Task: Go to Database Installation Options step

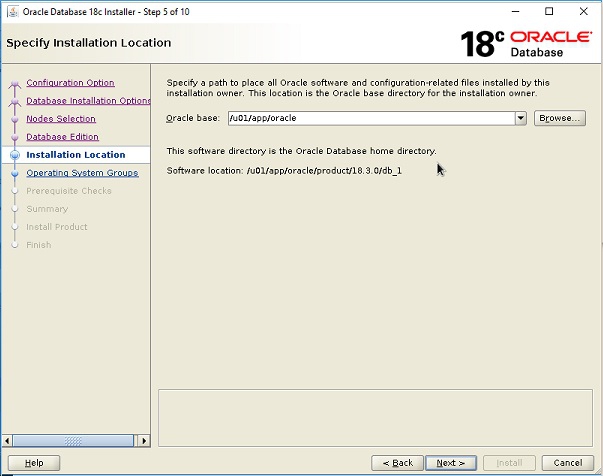Action: coord(88,101)
